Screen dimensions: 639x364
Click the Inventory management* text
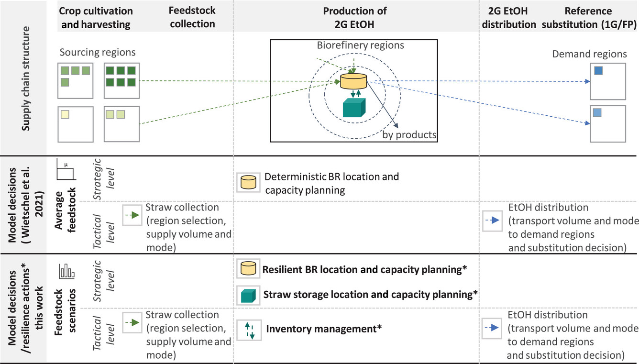tap(324, 329)
